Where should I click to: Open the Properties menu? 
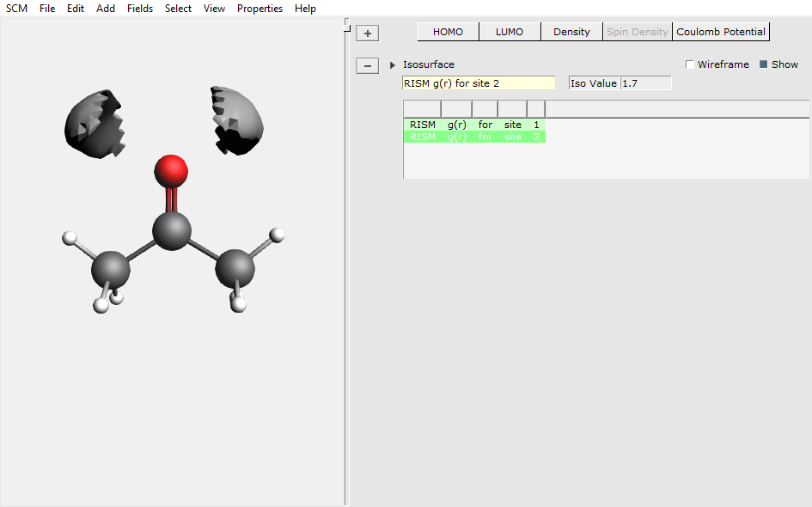[259, 9]
